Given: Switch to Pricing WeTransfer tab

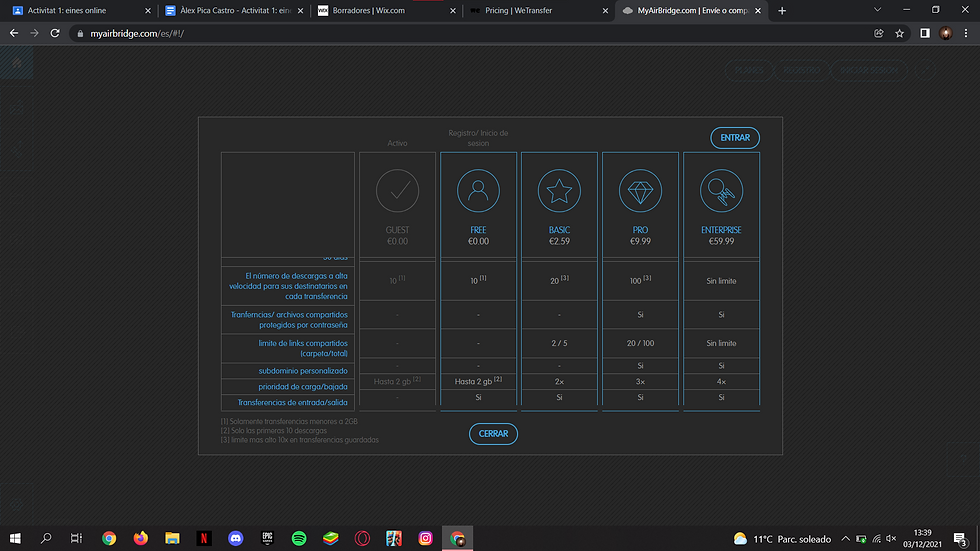Looking at the screenshot, I should [539, 11].
